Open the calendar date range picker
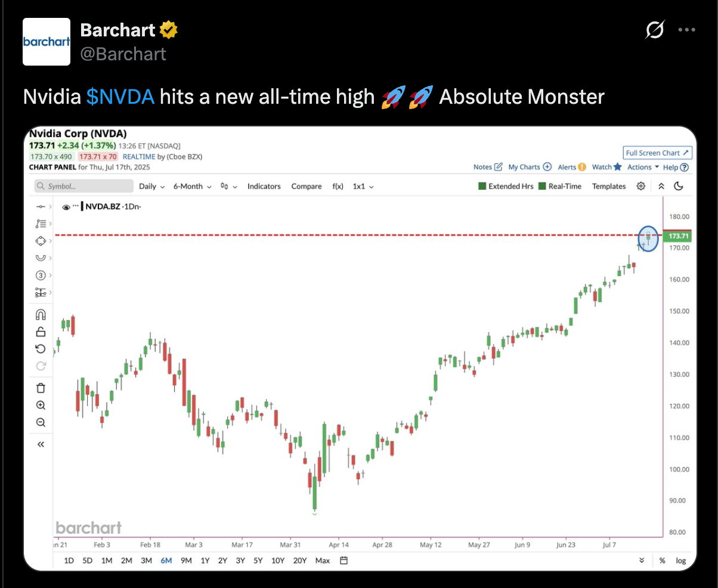718x588 pixels. [343, 561]
